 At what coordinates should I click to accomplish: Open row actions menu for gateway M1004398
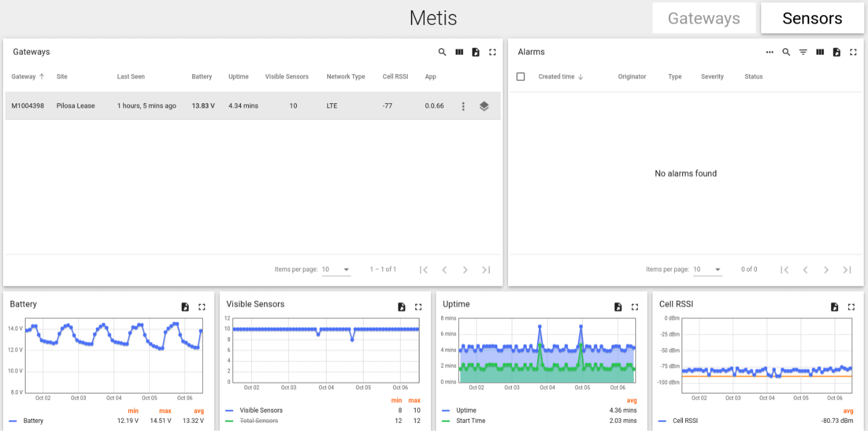(x=463, y=106)
